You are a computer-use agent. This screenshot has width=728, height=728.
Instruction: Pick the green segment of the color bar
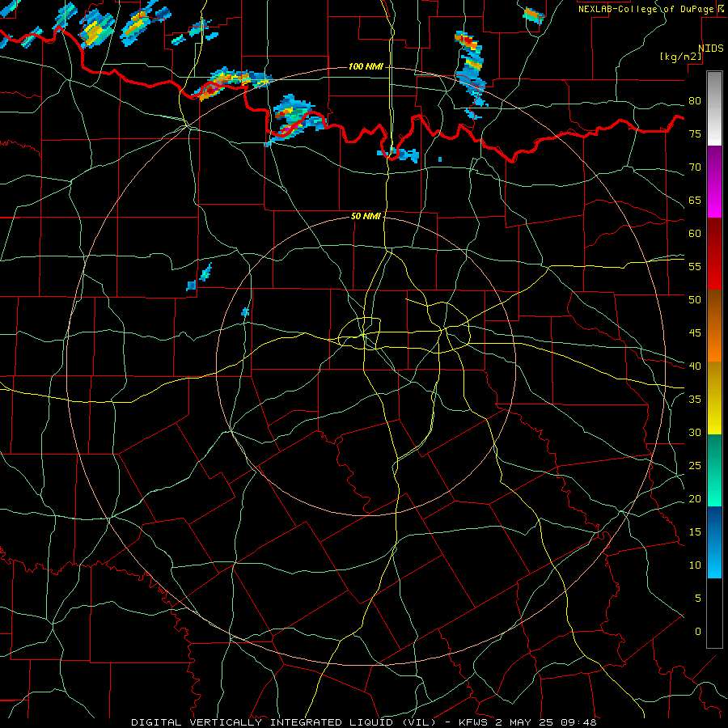pos(714,470)
